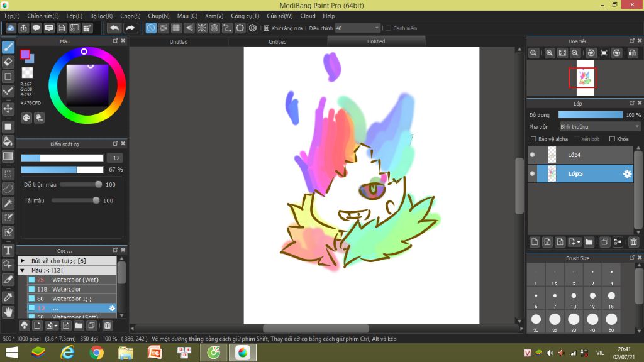Select the Gradient tool
644x362 pixels.
8,156
